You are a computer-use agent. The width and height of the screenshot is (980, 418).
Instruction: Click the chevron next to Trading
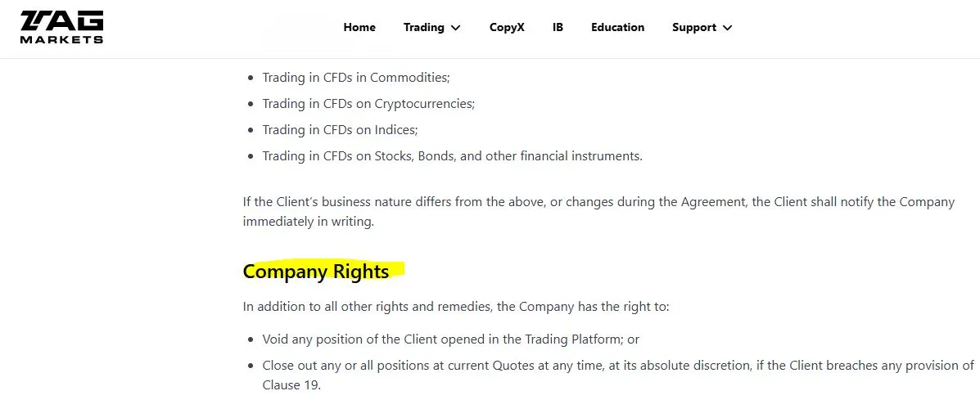(x=456, y=28)
